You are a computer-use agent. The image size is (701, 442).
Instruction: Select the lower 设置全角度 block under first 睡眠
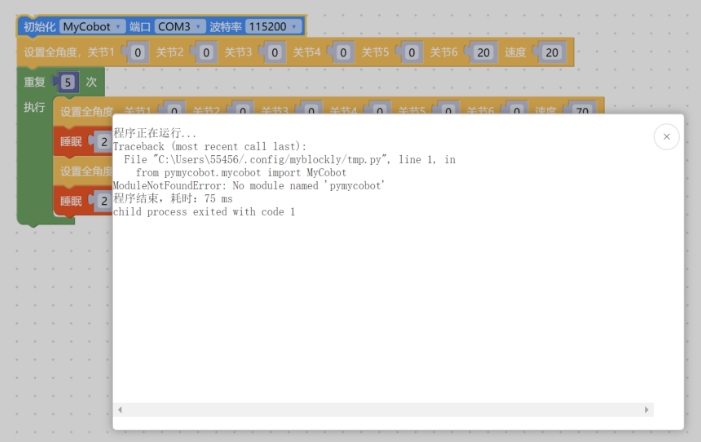(86, 172)
